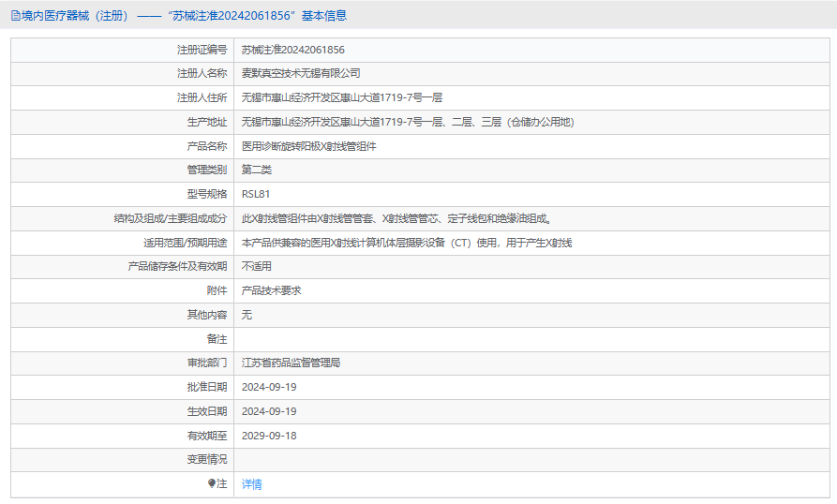This screenshot has height=504, width=837.
Task: Click the 管理类别 label
Action: 207,170
